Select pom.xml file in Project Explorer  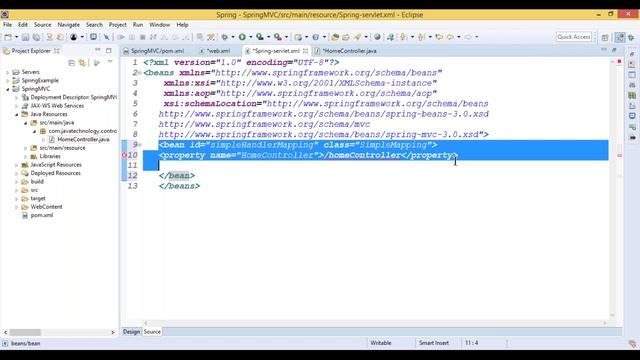(42, 216)
